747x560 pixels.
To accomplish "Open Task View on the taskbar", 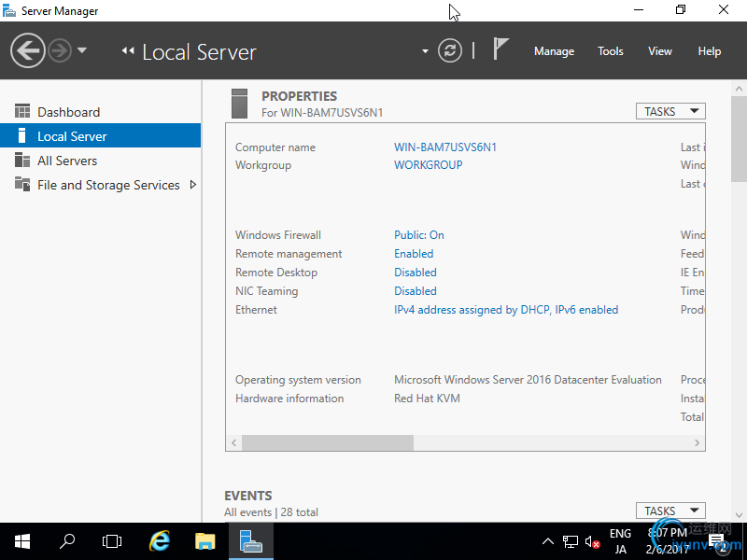I will pos(112,540).
